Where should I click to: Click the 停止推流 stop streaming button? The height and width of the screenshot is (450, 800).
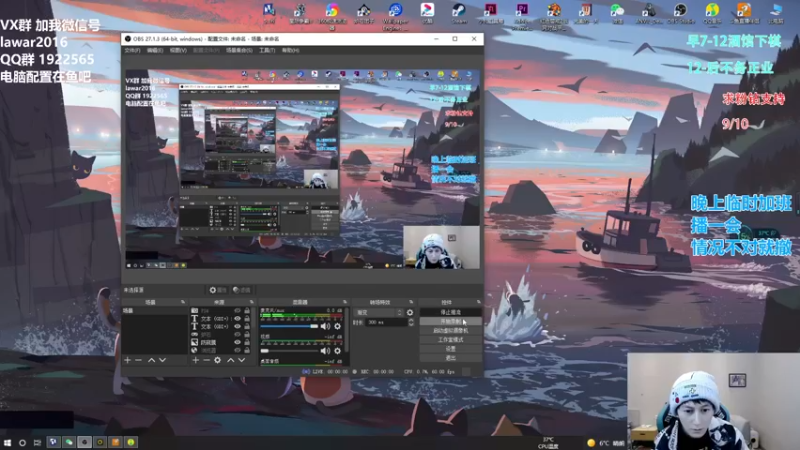(x=450, y=312)
